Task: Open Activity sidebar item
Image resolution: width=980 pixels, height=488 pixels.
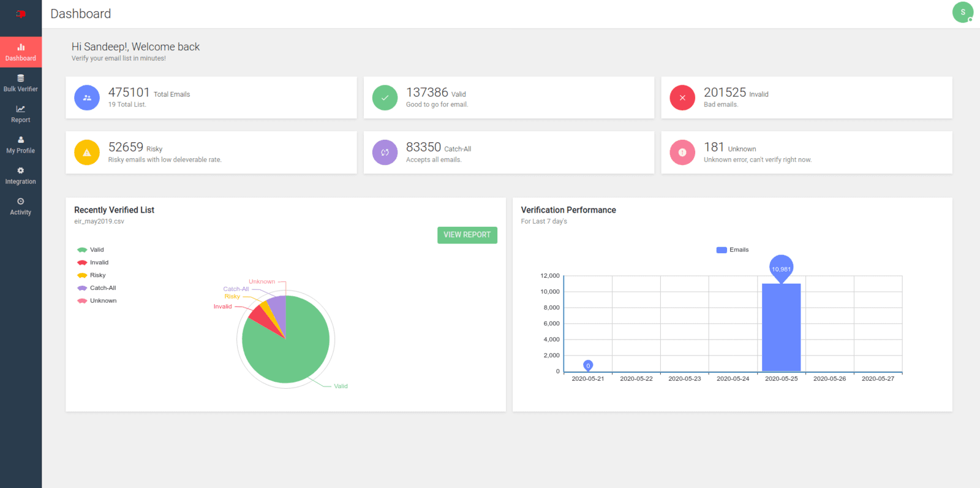Action: [21, 207]
